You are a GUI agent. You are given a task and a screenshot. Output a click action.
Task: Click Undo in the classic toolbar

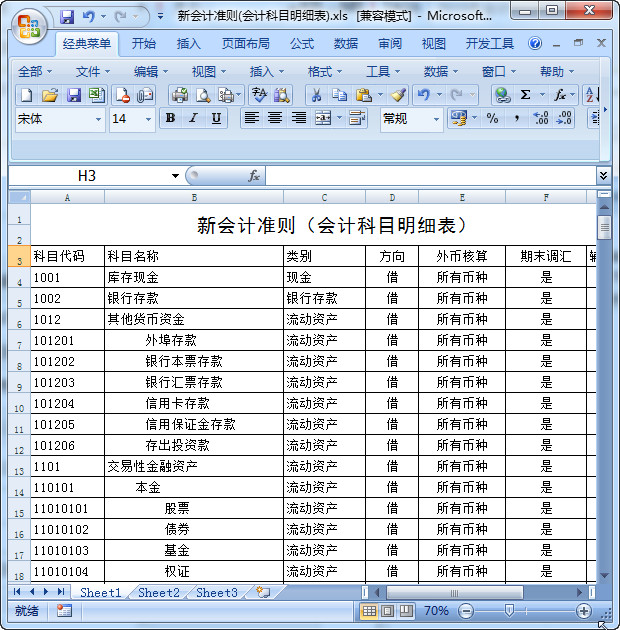pos(424,95)
